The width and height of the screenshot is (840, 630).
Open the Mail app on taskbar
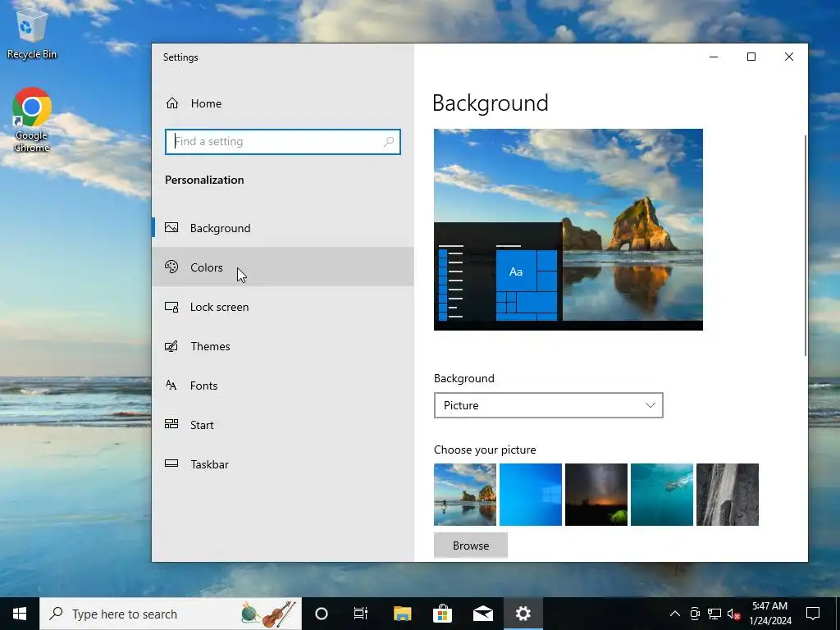[482, 614]
